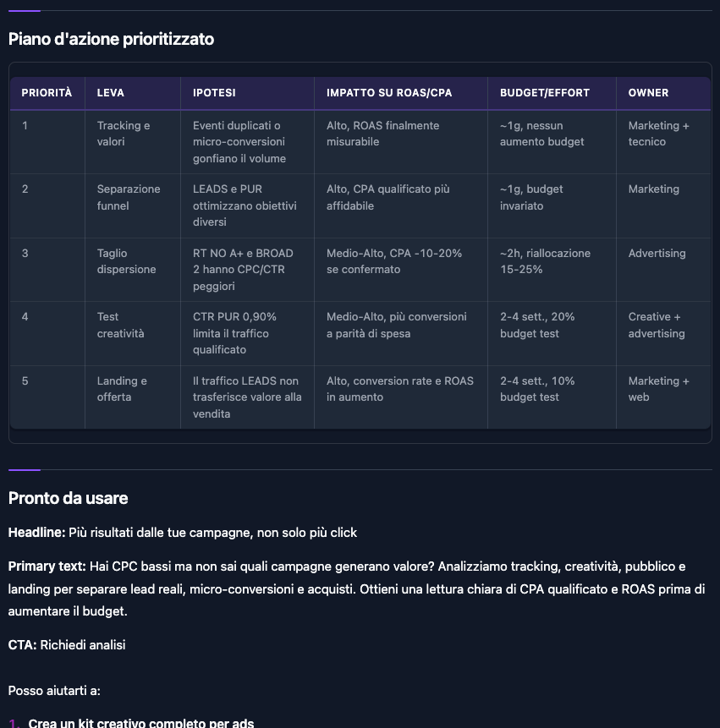Click the "Posso aiutarti a:" text
The width and height of the screenshot is (720, 728).
(x=54, y=691)
